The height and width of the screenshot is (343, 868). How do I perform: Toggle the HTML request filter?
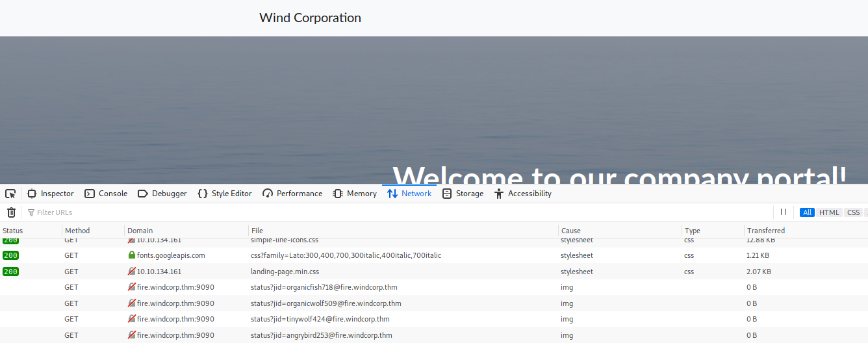(829, 212)
